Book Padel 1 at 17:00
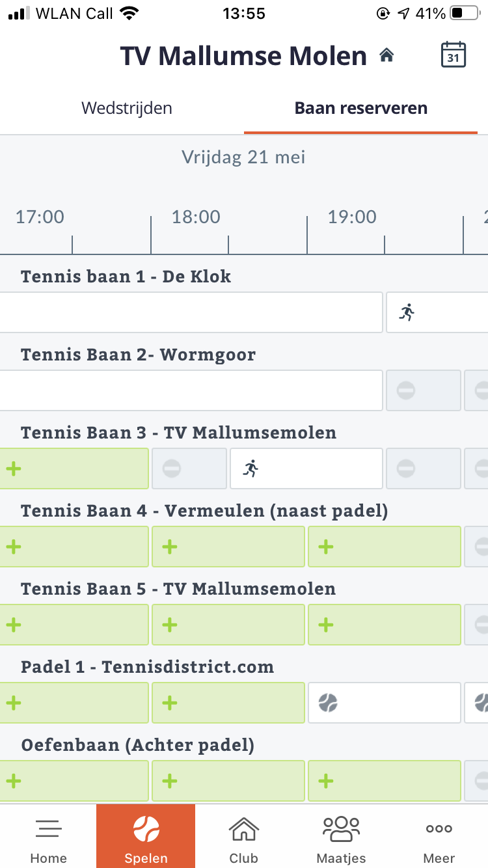488x868 pixels. point(74,703)
